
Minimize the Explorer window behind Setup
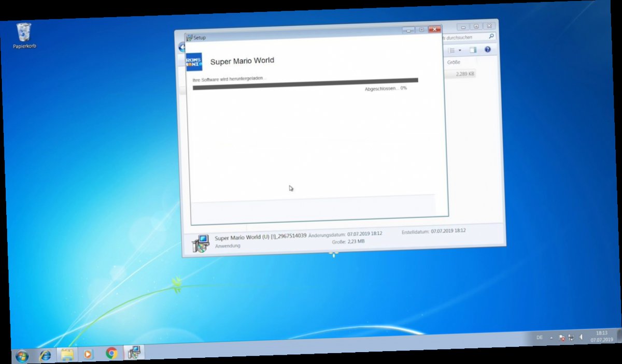[x=464, y=26]
